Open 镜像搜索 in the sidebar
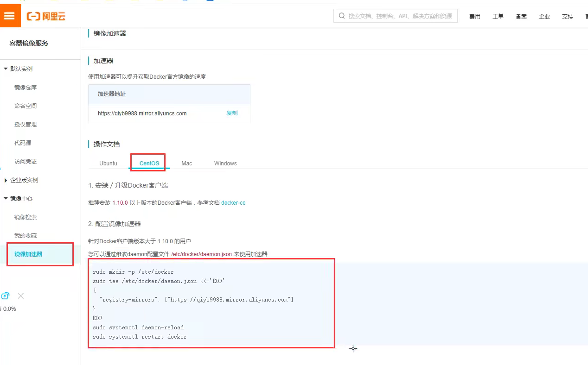The width and height of the screenshot is (588, 365). coord(26,217)
